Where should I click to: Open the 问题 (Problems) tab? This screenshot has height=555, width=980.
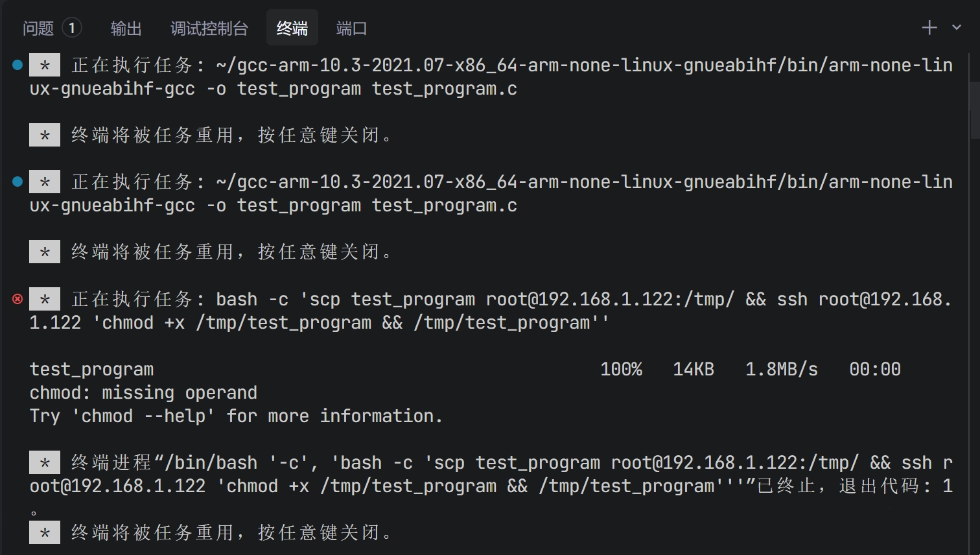38,29
